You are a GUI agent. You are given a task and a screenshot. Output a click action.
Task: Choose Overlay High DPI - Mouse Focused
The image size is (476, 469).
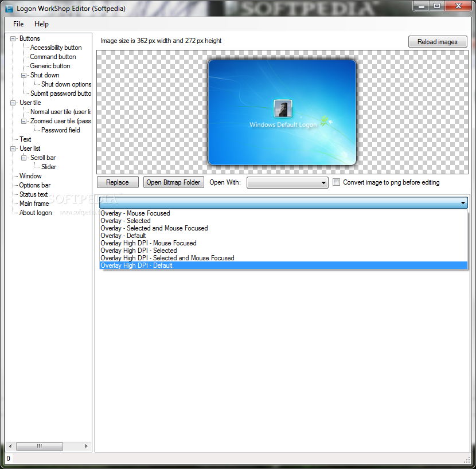pyautogui.click(x=283, y=243)
